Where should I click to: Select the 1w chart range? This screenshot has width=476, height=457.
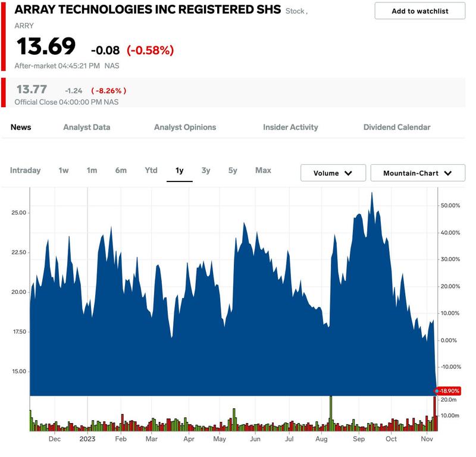[x=64, y=170]
